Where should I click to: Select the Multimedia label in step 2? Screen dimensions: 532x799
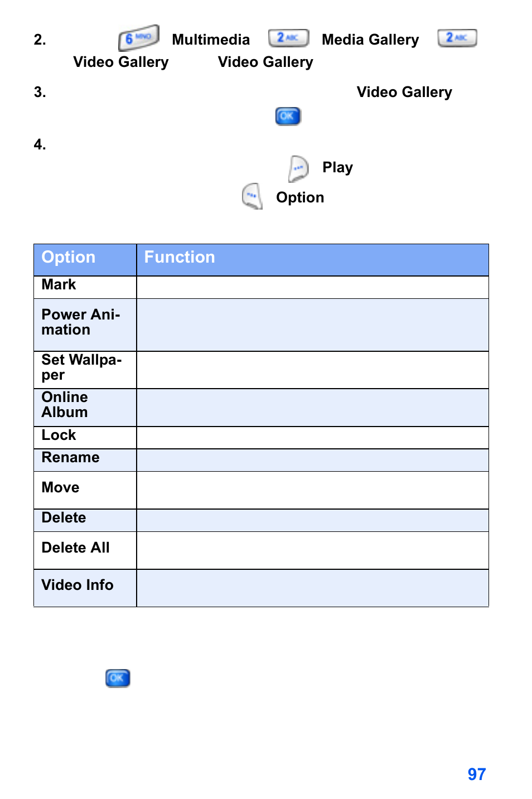pos(211,40)
